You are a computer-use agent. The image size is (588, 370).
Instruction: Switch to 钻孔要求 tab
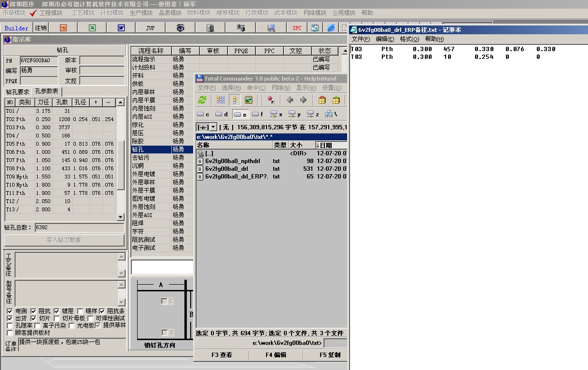[x=18, y=92]
